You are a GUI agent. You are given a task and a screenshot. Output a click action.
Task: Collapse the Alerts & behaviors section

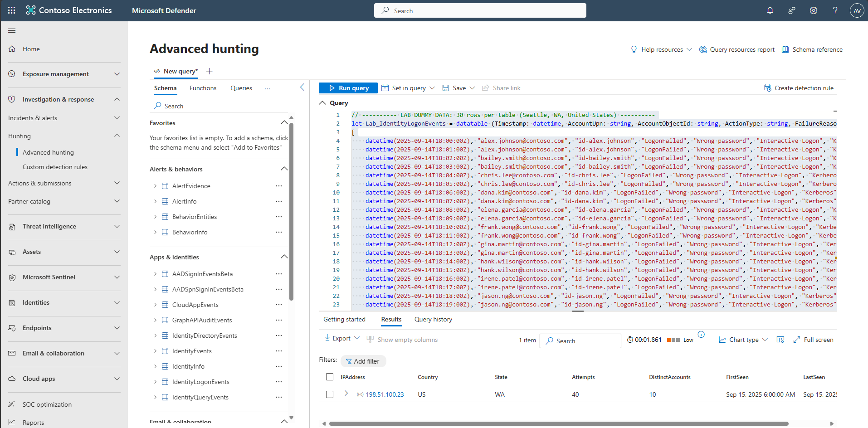(x=284, y=169)
